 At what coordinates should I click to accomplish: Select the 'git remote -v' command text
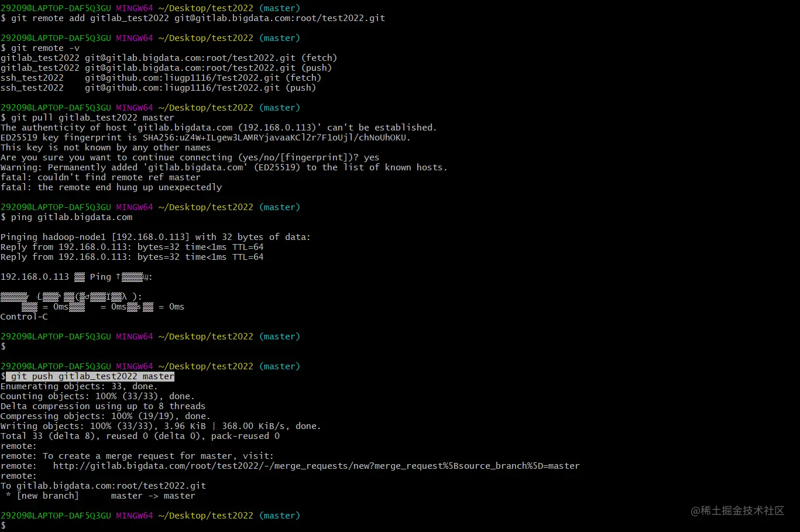tap(45, 48)
